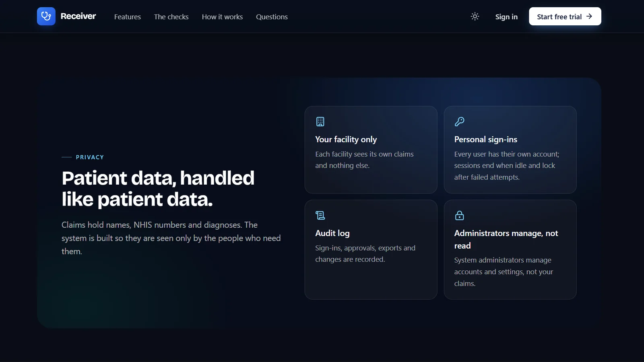Click text 'Each facility sees its own claims'
Image resolution: width=644 pixels, height=362 pixels.
point(364,154)
